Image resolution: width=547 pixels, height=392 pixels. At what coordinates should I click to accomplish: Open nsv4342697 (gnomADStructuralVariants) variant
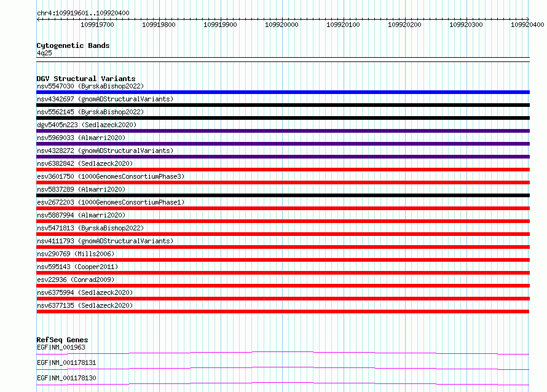point(105,99)
